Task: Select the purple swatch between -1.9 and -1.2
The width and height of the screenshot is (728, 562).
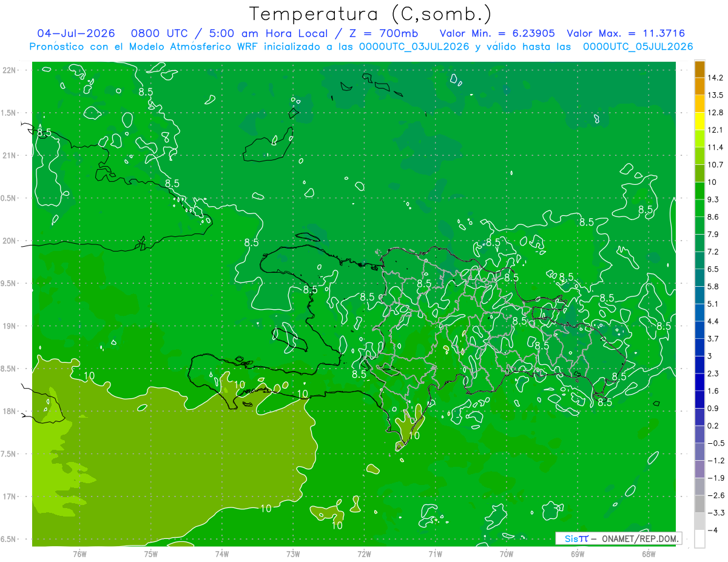Action: [699, 469]
